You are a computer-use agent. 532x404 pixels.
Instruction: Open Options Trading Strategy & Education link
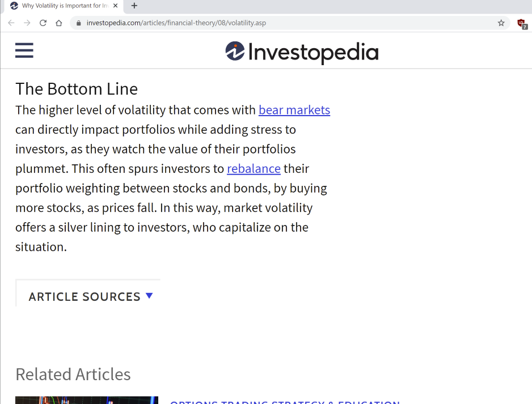coord(285,402)
